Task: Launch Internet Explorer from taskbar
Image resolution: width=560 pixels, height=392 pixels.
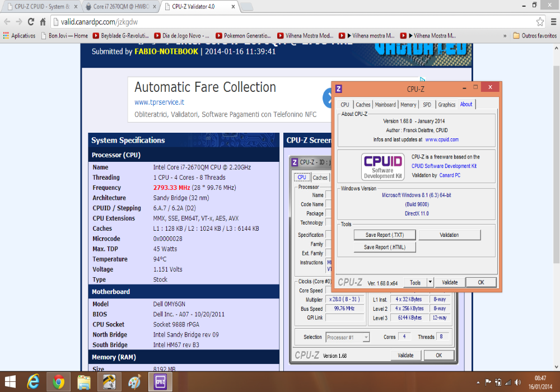Action: click(x=33, y=382)
